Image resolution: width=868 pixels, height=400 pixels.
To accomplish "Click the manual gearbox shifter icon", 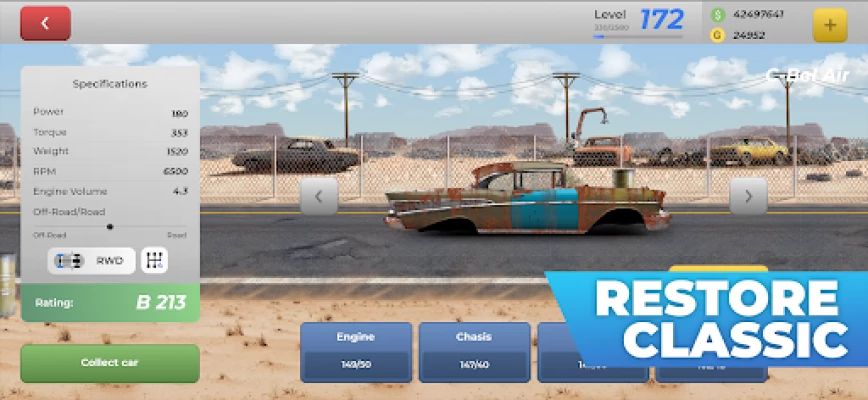I will pyautogui.click(x=154, y=260).
